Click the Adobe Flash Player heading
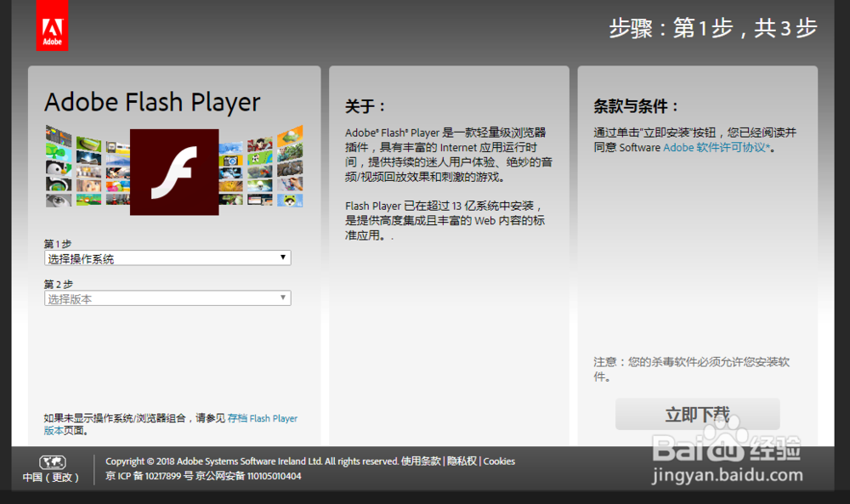The height and width of the screenshot is (504, 850). [x=152, y=103]
